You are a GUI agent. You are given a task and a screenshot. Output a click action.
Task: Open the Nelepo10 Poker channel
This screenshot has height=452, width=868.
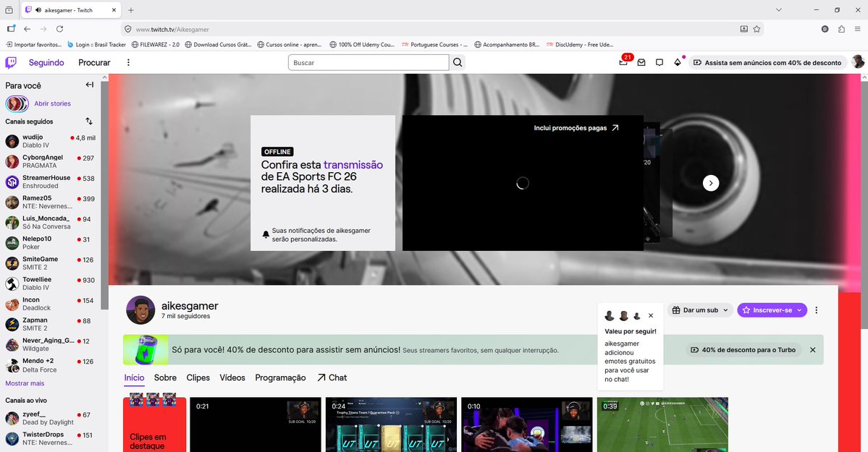pyautogui.click(x=51, y=243)
